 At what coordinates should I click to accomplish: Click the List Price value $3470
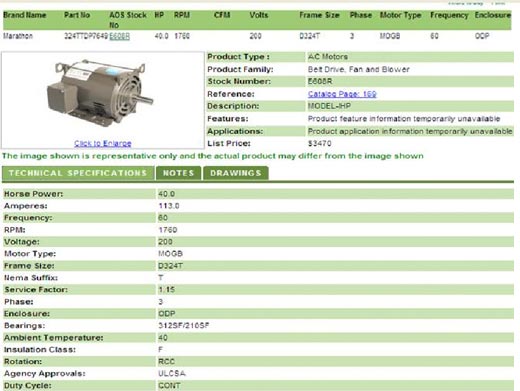319,143
